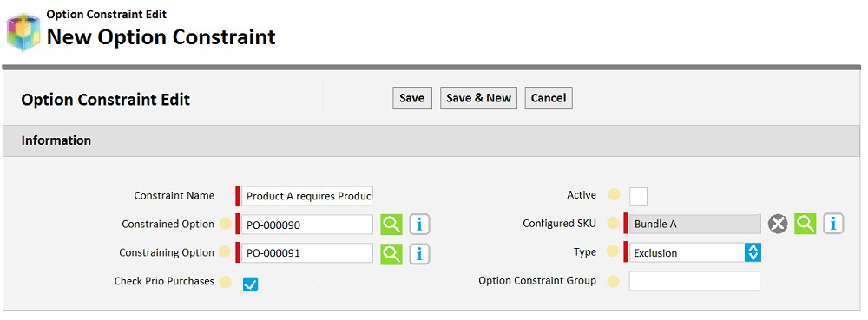The image size is (868, 320).
Task: Show info for Configured SKU Bundle A
Action: pyautogui.click(x=833, y=224)
